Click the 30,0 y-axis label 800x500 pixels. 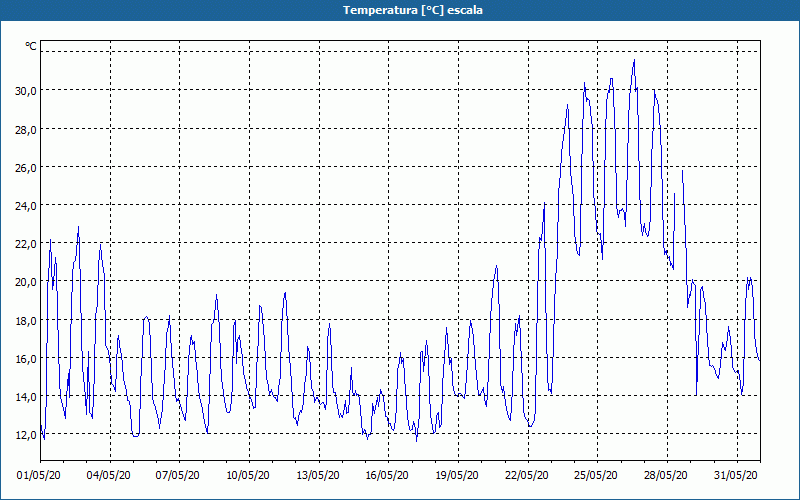point(26,91)
